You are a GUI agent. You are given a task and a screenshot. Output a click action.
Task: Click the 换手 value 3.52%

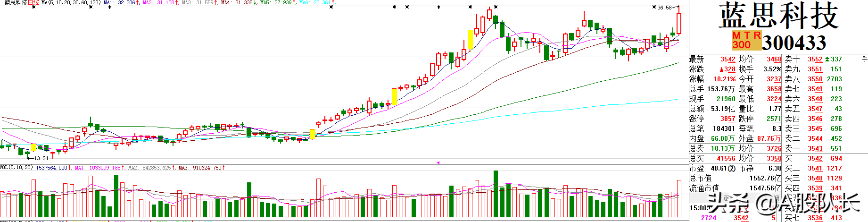pos(772,69)
